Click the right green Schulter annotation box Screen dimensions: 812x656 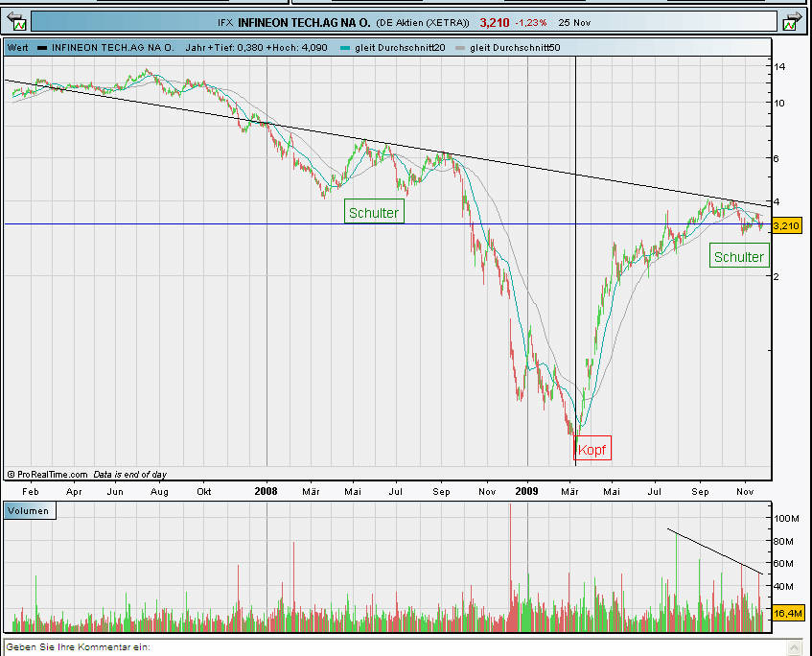739,256
